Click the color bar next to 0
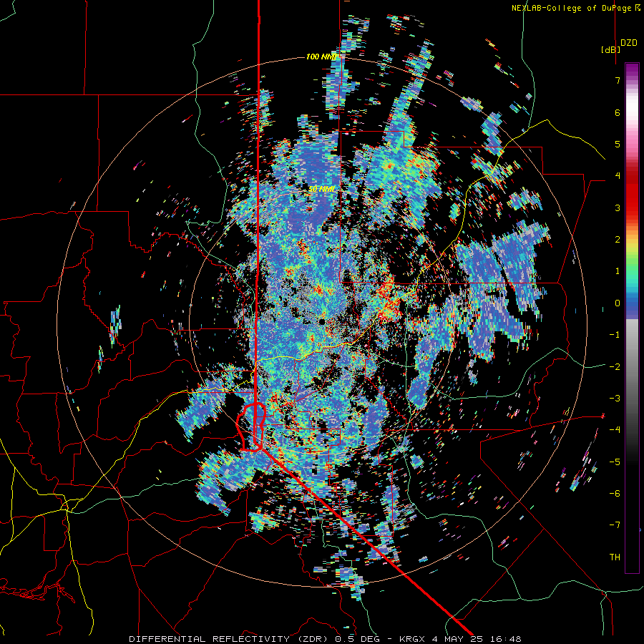Image resolution: width=644 pixels, height=644 pixels. coord(632,303)
